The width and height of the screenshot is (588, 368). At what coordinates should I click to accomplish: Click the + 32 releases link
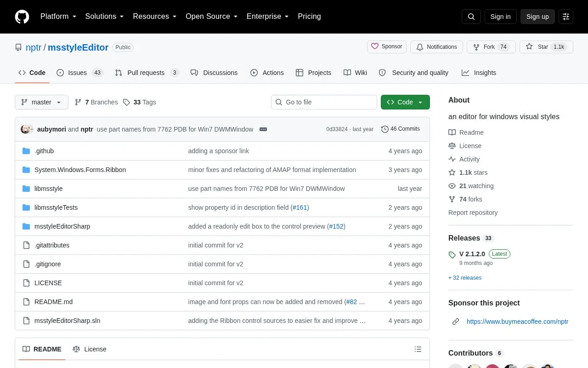pyautogui.click(x=465, y=278)
